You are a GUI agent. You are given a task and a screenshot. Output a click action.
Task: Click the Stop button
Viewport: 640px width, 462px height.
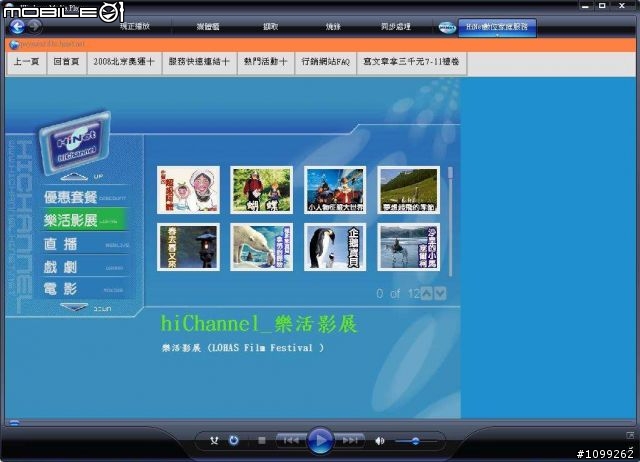262,440
